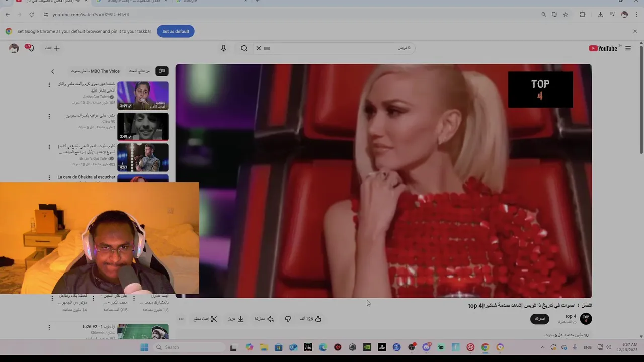Subscribe to the top 4 channel

[x=540, y=319]
